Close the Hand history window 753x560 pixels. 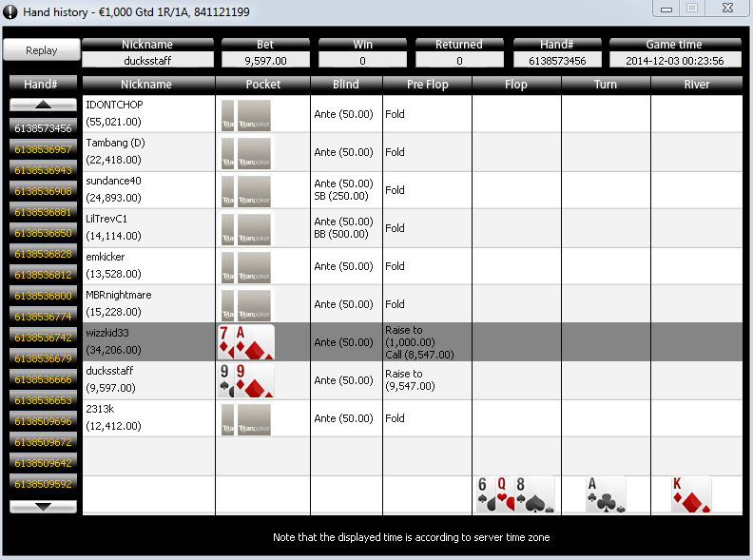coord(727,8)
